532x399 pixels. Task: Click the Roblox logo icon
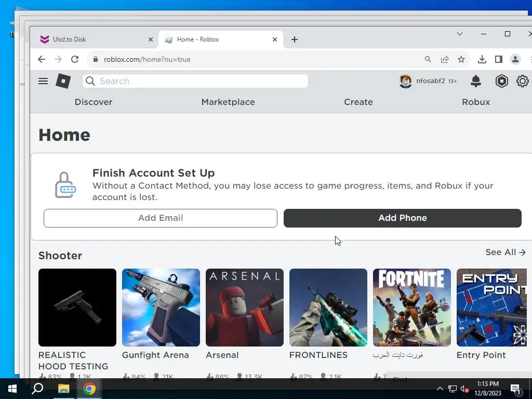(63, 81)
